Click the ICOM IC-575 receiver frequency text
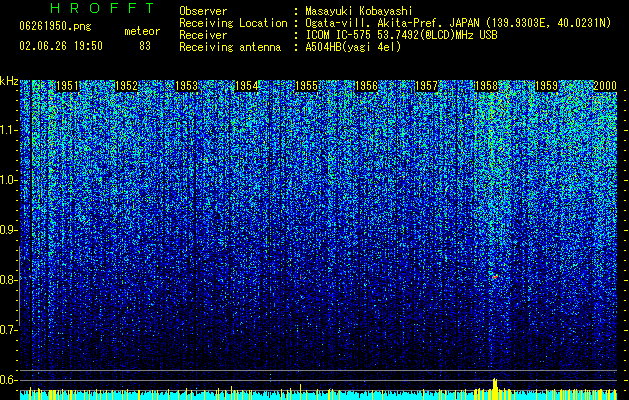This screenshot has height=400, width=629. [401, 35]
